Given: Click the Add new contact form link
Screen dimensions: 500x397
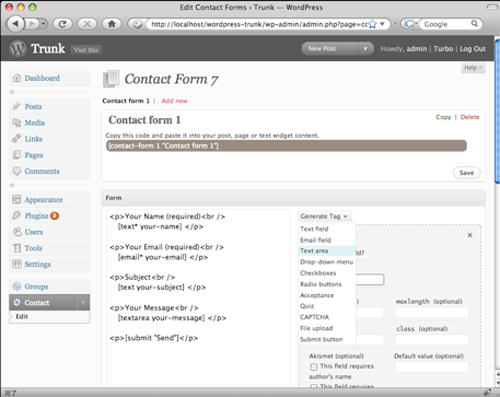Looking at the screenshot, I should click(x=174, y=101).
